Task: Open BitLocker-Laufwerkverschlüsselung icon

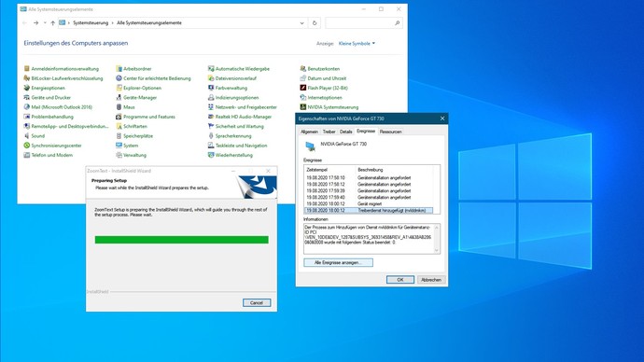Action: [x=27, y=78]
